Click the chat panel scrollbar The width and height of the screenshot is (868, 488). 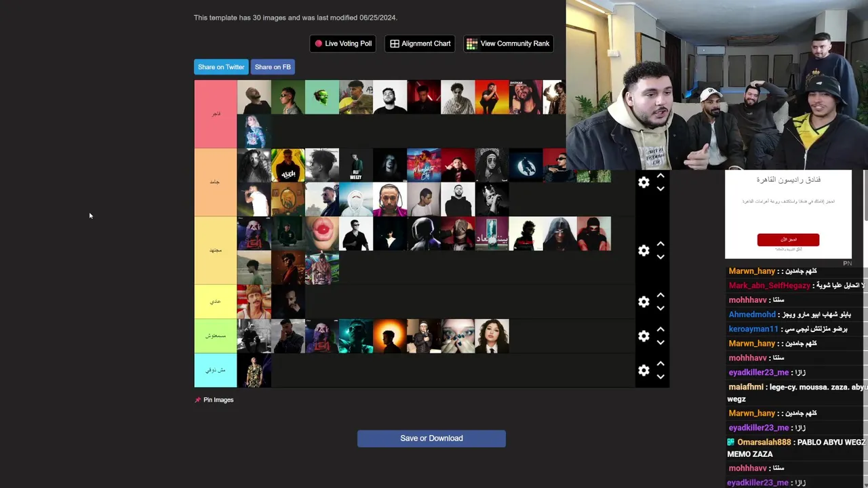(865, 194)
